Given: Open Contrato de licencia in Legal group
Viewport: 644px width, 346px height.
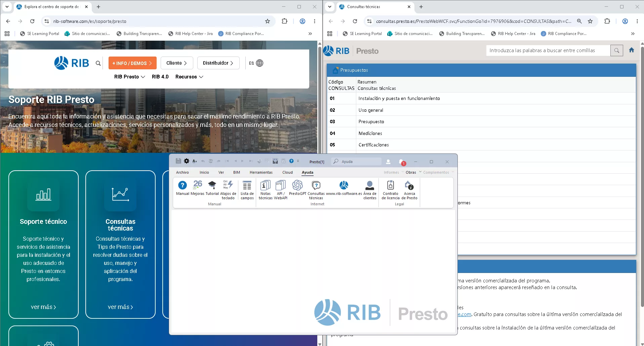Looking at the screenshot, I should (x=391, y=190).
